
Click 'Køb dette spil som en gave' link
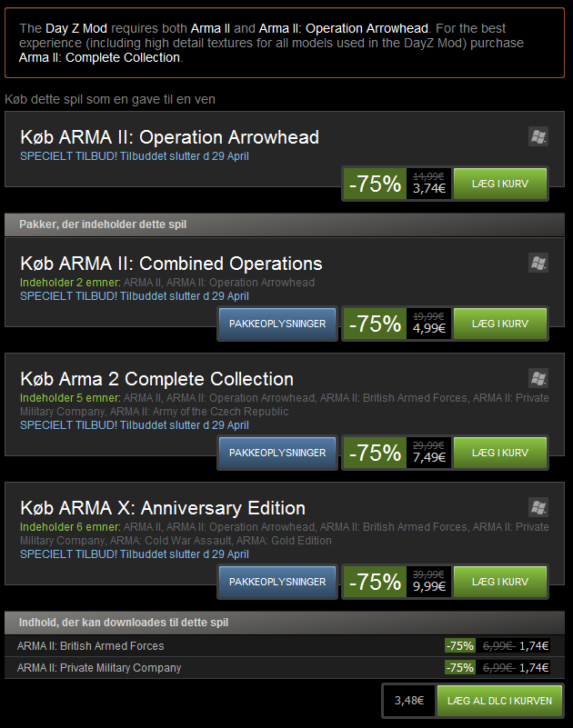[x=110, y=99]
